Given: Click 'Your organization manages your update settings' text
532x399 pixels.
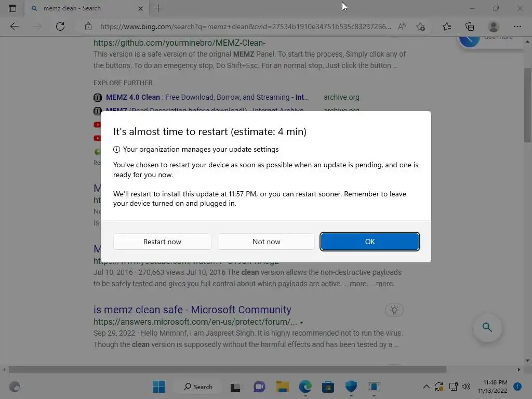Looking at the screenshot, I should [x=201, y=149].
